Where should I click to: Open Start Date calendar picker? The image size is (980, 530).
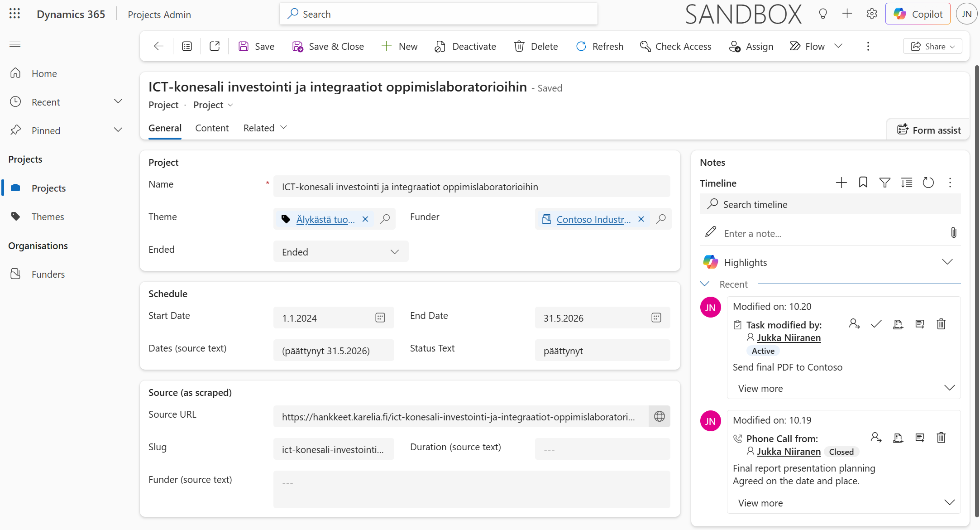[x=380, y=318]
